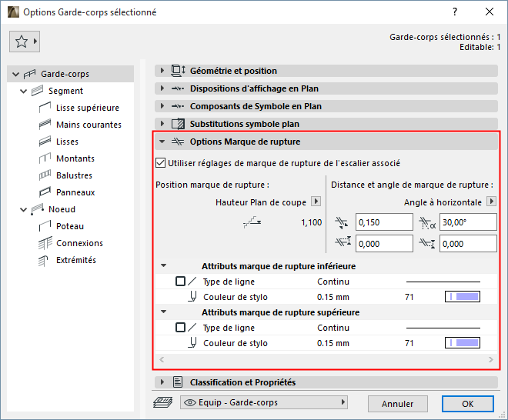This screenshot has width=508, height=420.
Task: Collapse Attributs marque de rupture supérieure group
Action: pyautogui.click(x=164, y=312)
